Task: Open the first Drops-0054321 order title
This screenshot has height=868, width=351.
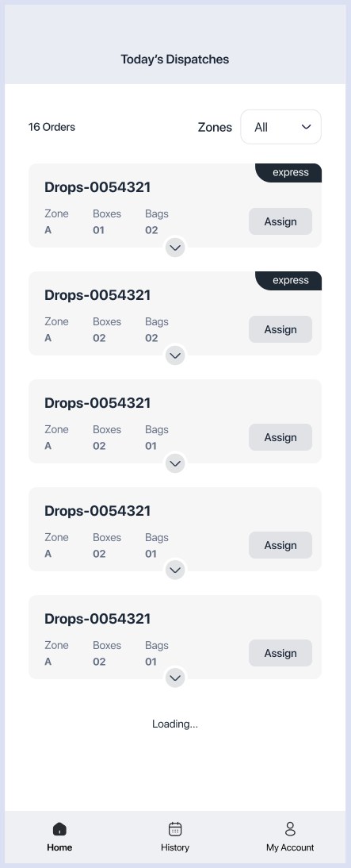Action: (97, 187)
